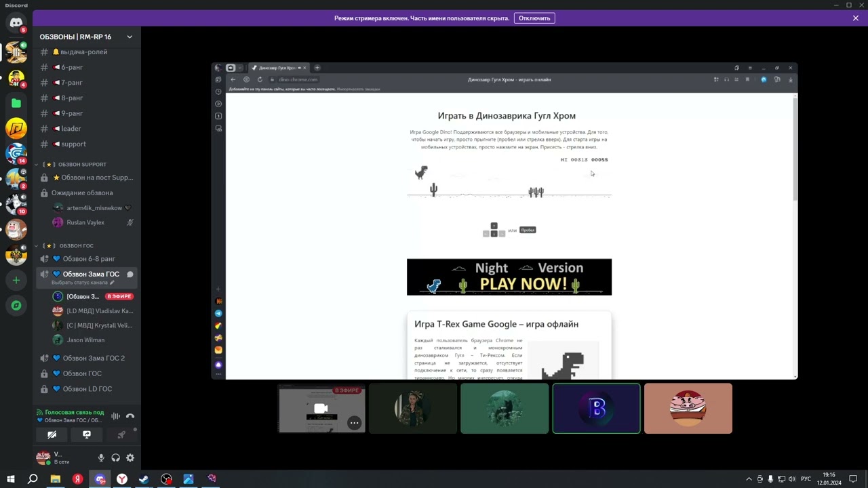Select the locked Обзвон ГОС channel
This screenshot has width=868, height=488.
[86, 373]
